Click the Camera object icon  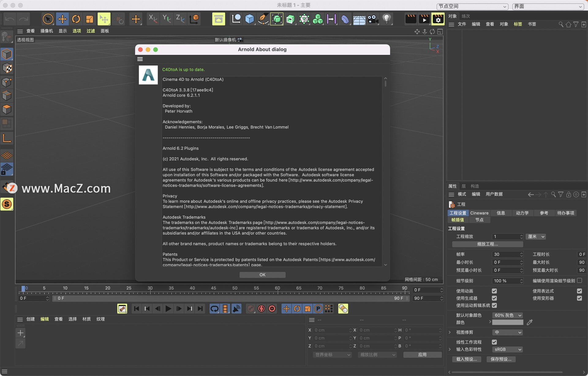click(x=373, y=19)
